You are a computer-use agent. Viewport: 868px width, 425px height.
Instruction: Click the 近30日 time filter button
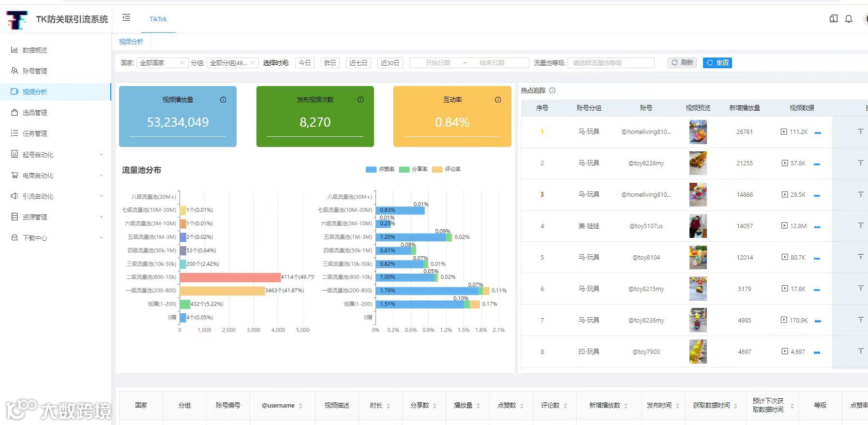point(390,63)
